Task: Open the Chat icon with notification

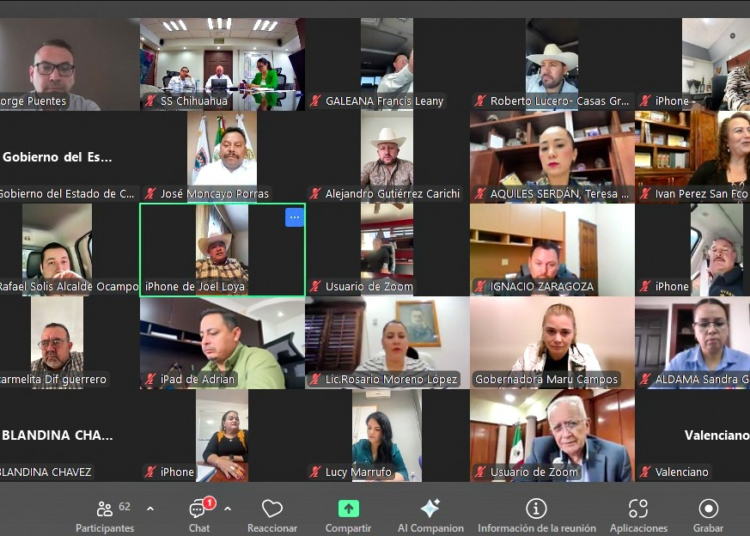Action: click(197, 509)
